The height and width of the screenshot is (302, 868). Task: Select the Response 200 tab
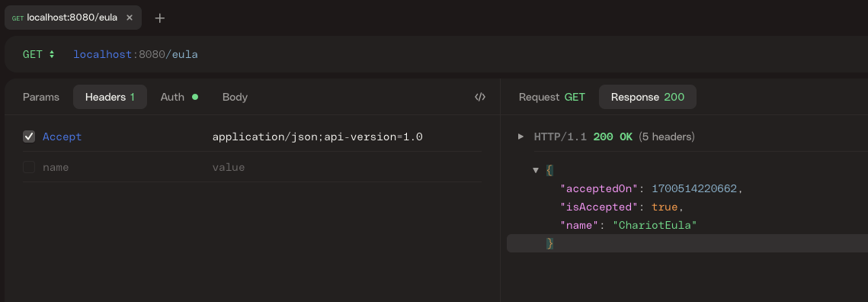click(648, 97)
